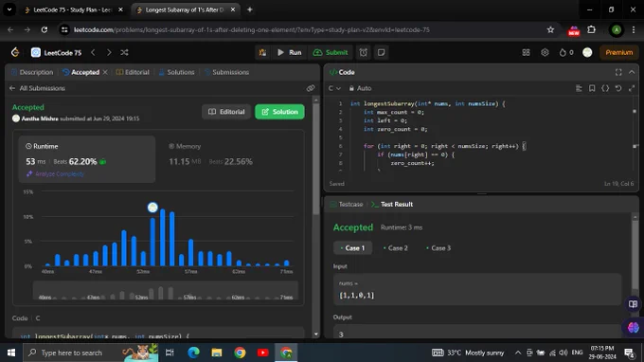Open the code bookmark icon
Image resolution: width=644 pixels, height=362 pixels.
pyautogui.click(x=592, y=88)
